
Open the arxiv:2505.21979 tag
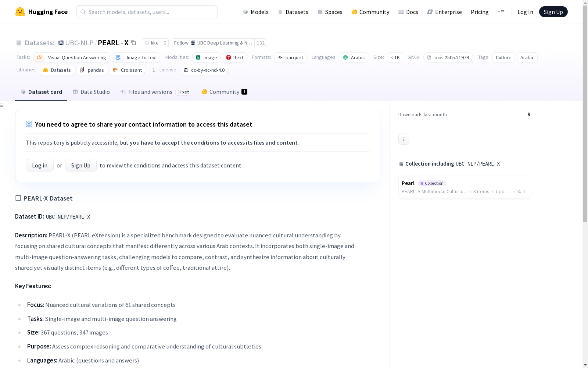[x=448, y=57]
